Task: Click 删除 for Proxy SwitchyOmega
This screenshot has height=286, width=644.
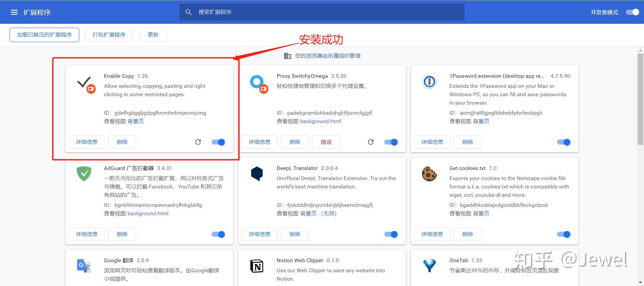Action: click(295, 142)
